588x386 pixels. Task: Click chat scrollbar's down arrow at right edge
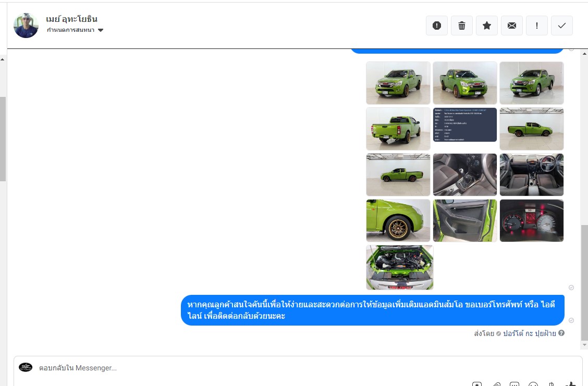pos(584,344)
